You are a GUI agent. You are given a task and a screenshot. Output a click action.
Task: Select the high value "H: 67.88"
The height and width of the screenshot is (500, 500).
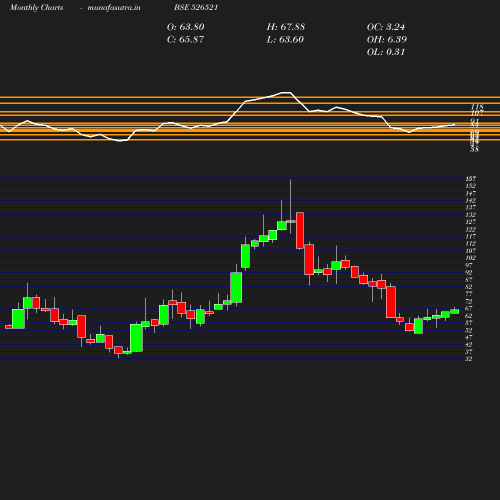point(286,27)
